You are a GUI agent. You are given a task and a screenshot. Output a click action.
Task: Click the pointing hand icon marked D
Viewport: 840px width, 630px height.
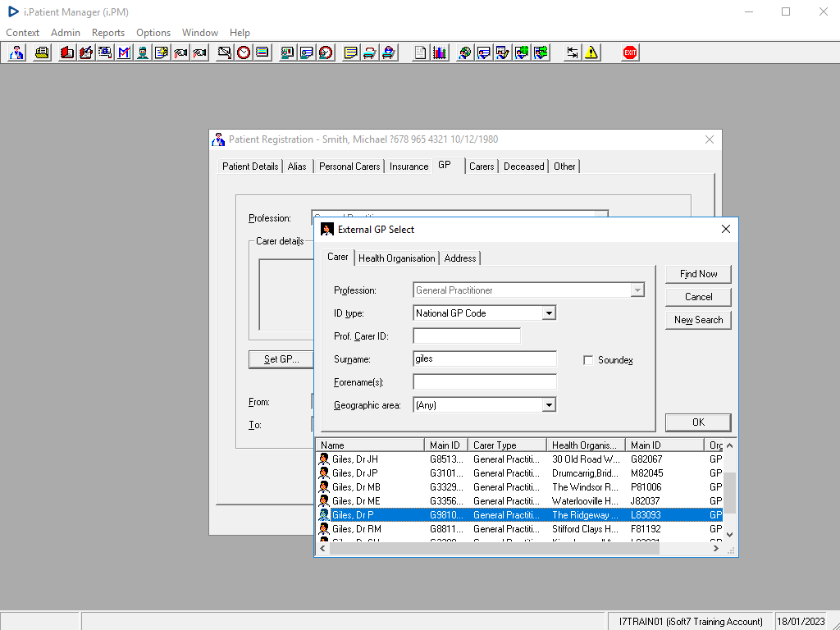coord(180,52)
